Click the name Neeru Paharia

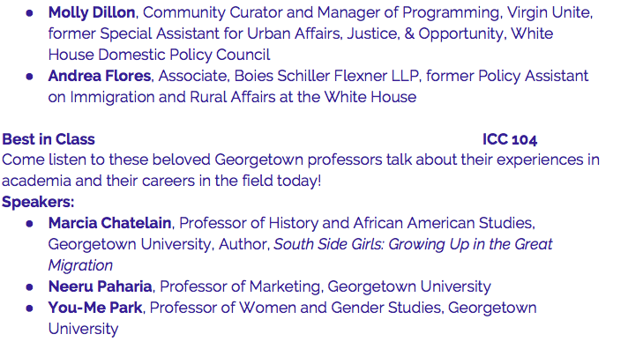100,286
